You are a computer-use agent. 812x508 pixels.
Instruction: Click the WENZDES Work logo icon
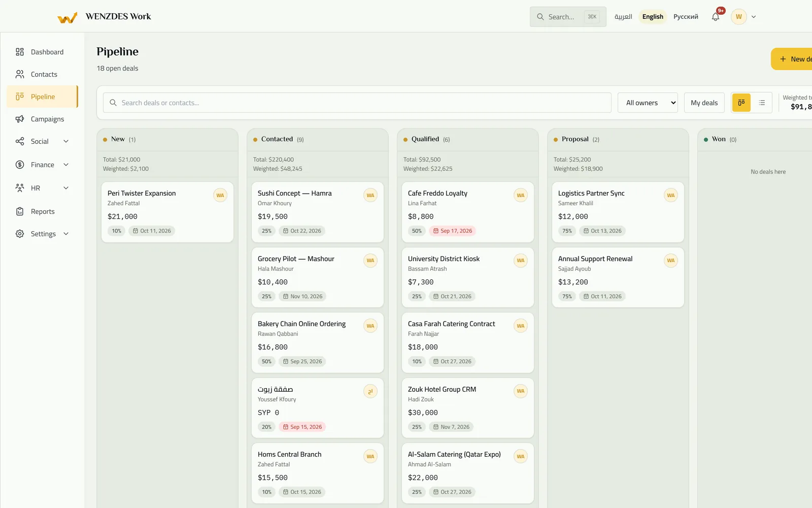[67, 17]
